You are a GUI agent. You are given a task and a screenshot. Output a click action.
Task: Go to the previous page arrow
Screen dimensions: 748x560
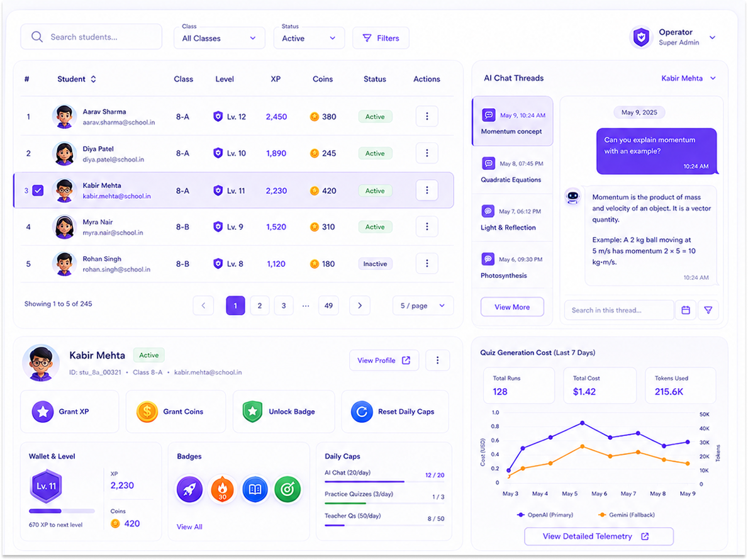coord(203,306)
